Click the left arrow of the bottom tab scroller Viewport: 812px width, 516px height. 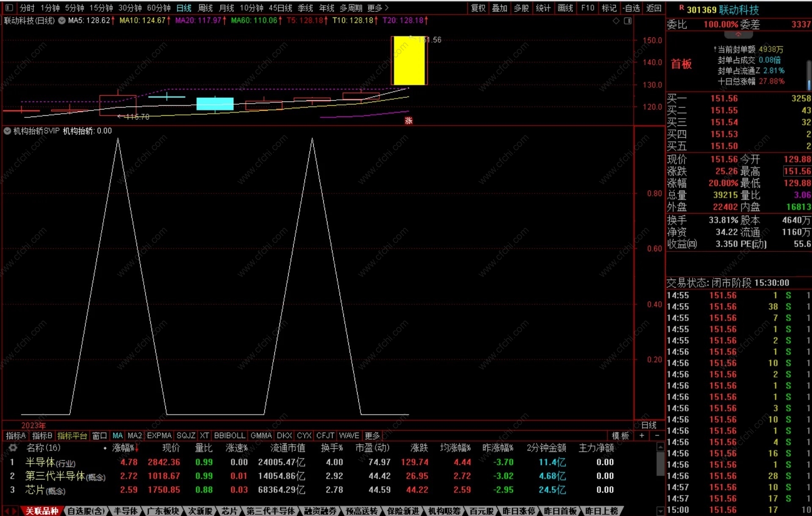click(x=7, y=511)
